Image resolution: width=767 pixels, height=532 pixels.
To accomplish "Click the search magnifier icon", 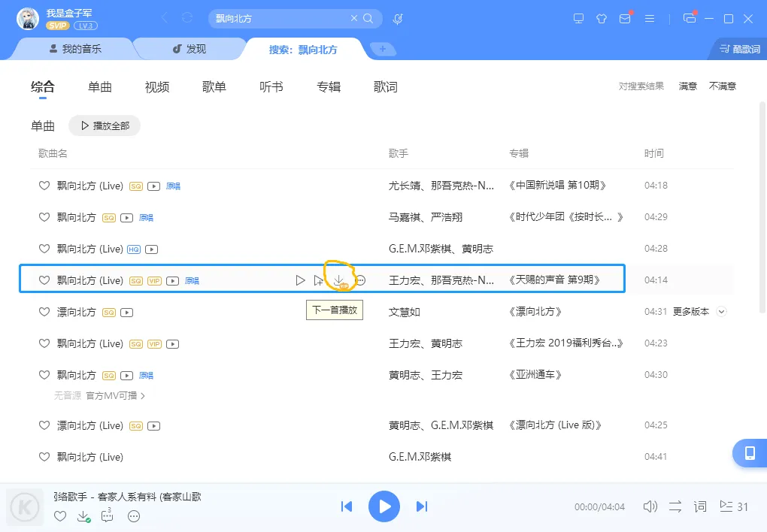I will tap(368, 18).
